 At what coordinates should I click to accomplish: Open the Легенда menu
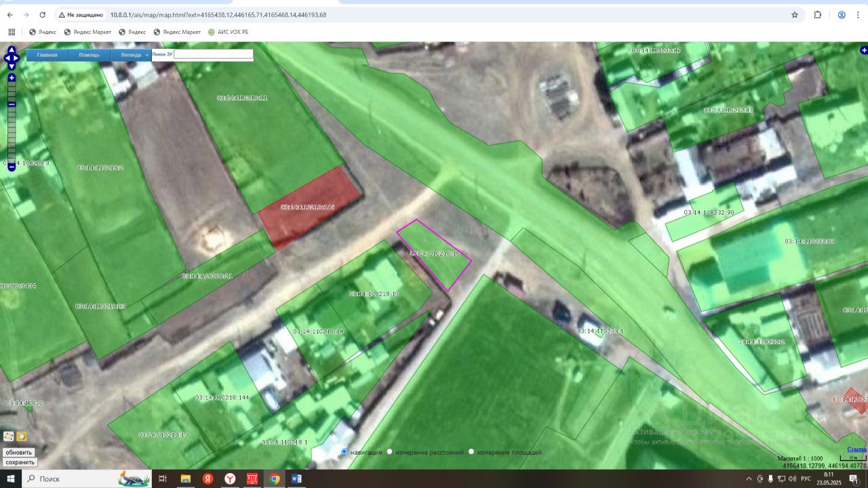131,55
